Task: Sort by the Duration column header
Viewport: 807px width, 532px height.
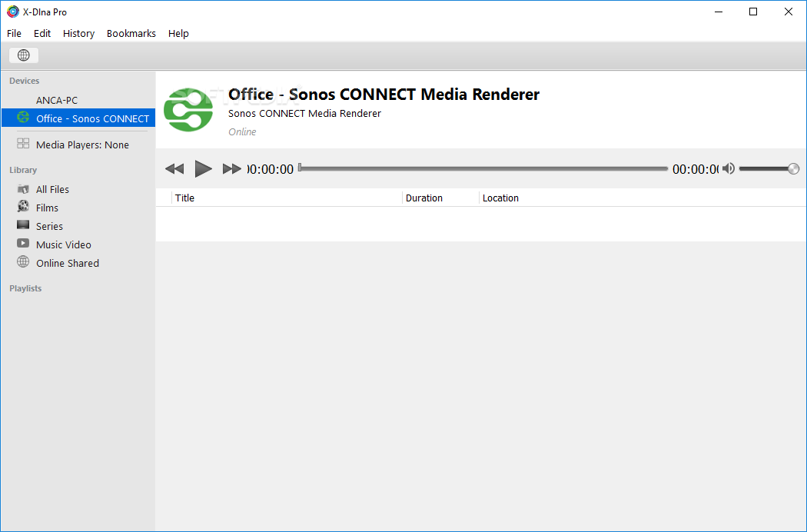Action: [440, 198]
